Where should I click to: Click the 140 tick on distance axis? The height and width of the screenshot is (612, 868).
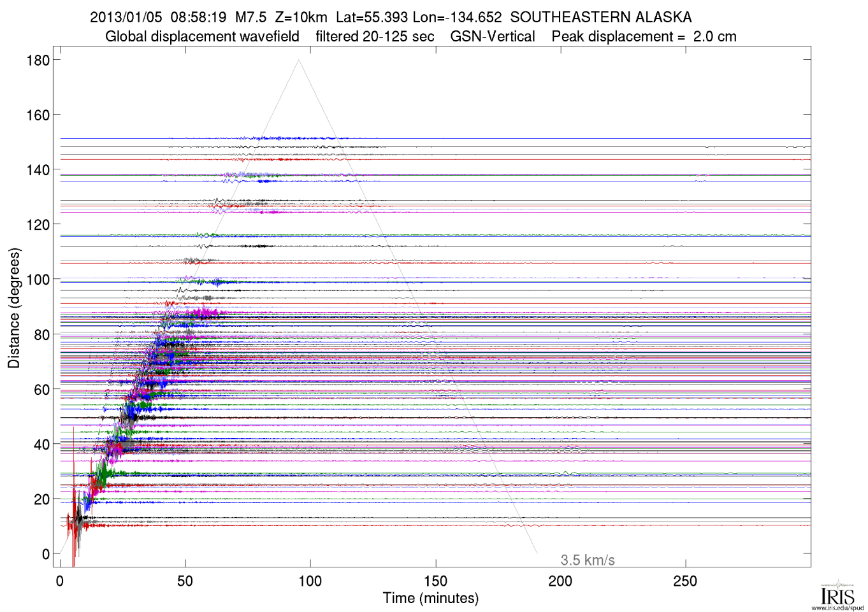tap(38, 170)
